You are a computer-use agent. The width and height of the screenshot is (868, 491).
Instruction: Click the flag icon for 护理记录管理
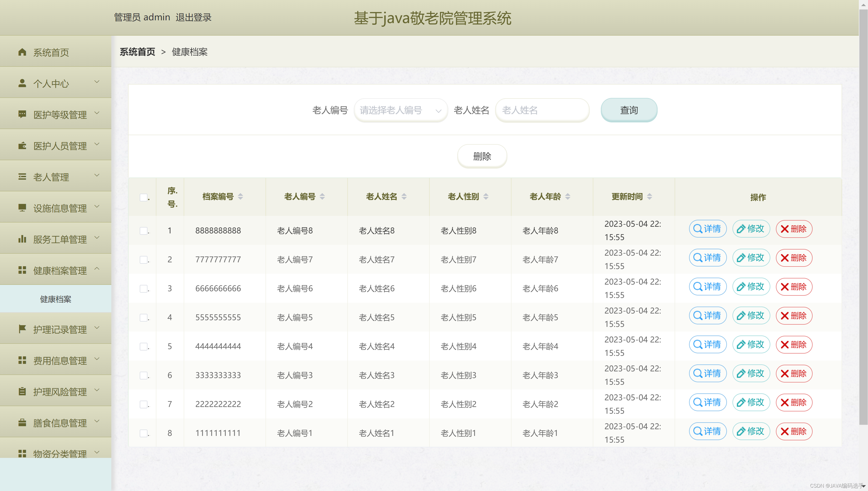tap(22, 329)
